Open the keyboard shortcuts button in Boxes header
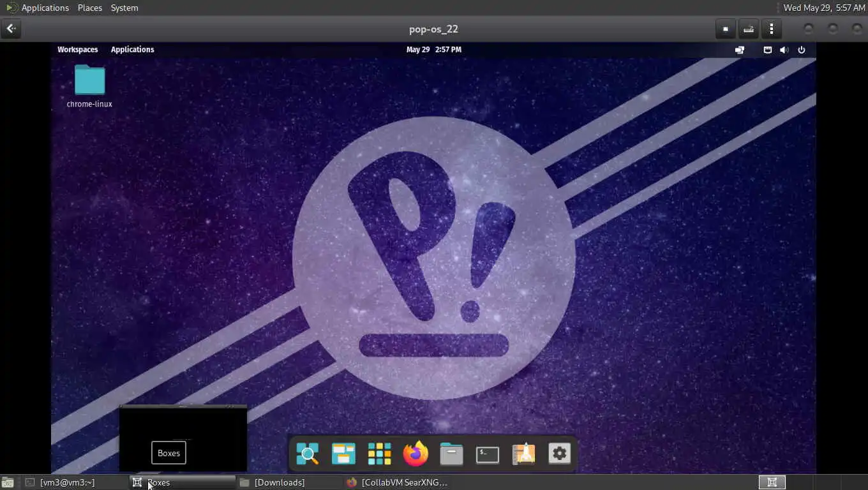 pos(749,29)
